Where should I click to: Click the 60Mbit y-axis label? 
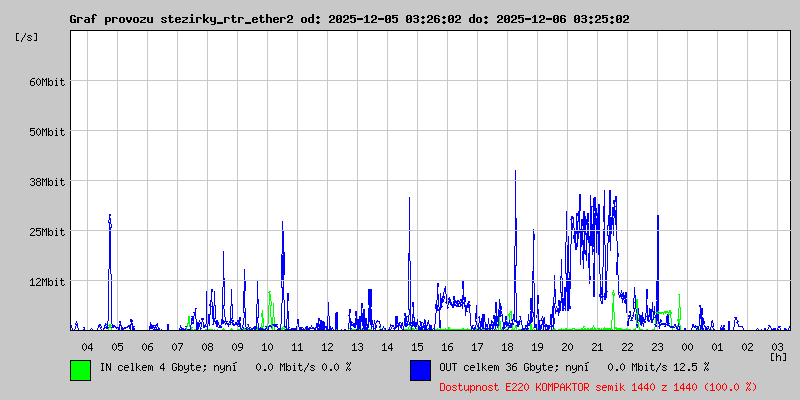click(x=47, y=82)
